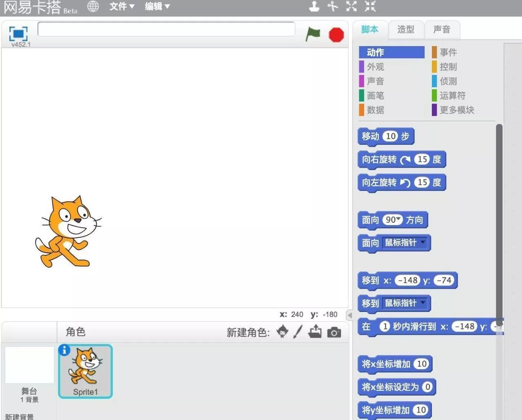This screenshot has width=522, height=420.
Task: Upload sprite from file icon
Action: [x=315, y=332]
